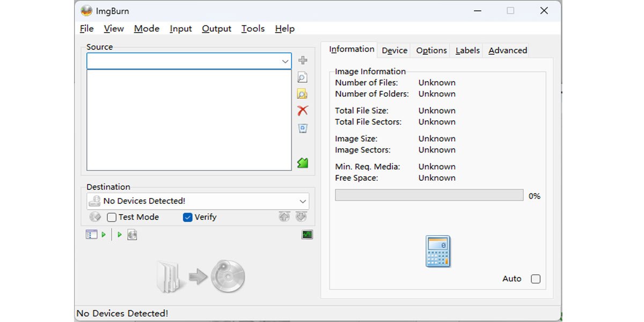Open the green log monitor window icon
This screenshot has height=322, width=644.
tap(307, 235)
